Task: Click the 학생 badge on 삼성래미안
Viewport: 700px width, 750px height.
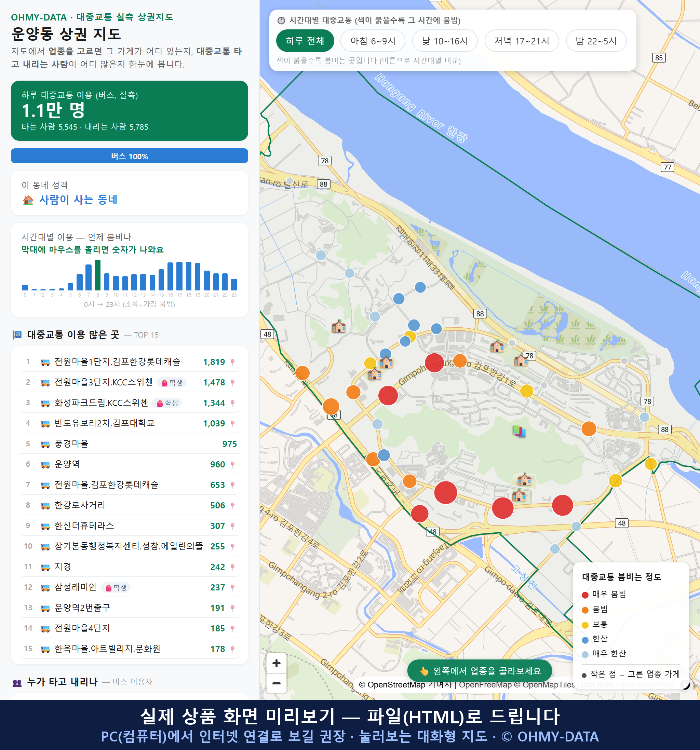Action: tap(116, 588)
